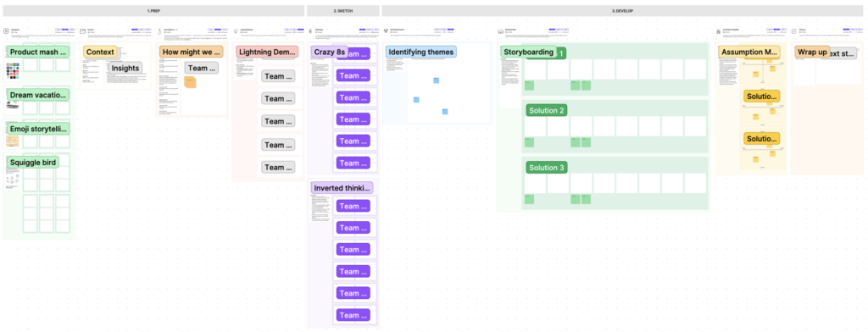This screenshot has height=332, width=868.
Task: Click the small icon above How might we label
Action: 159,31
